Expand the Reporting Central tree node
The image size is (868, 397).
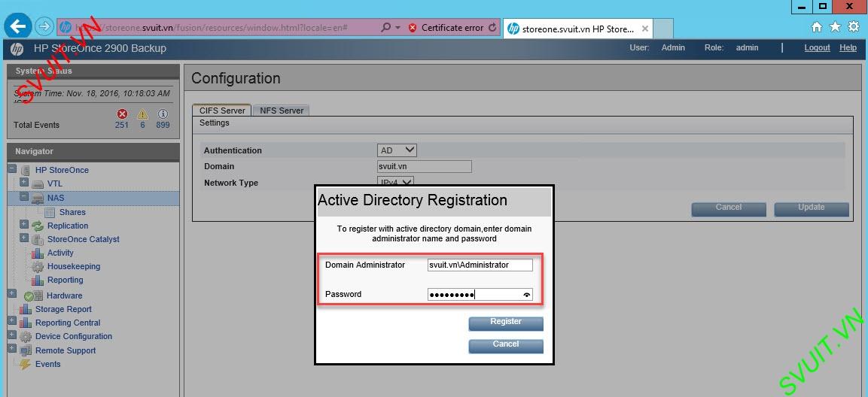pos(12,321)
